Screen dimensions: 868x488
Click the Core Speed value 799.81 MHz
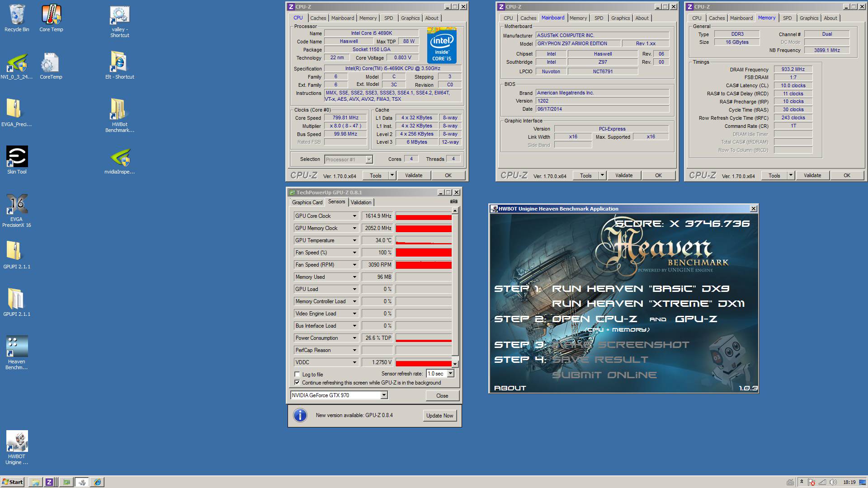(x=345, y=118)
